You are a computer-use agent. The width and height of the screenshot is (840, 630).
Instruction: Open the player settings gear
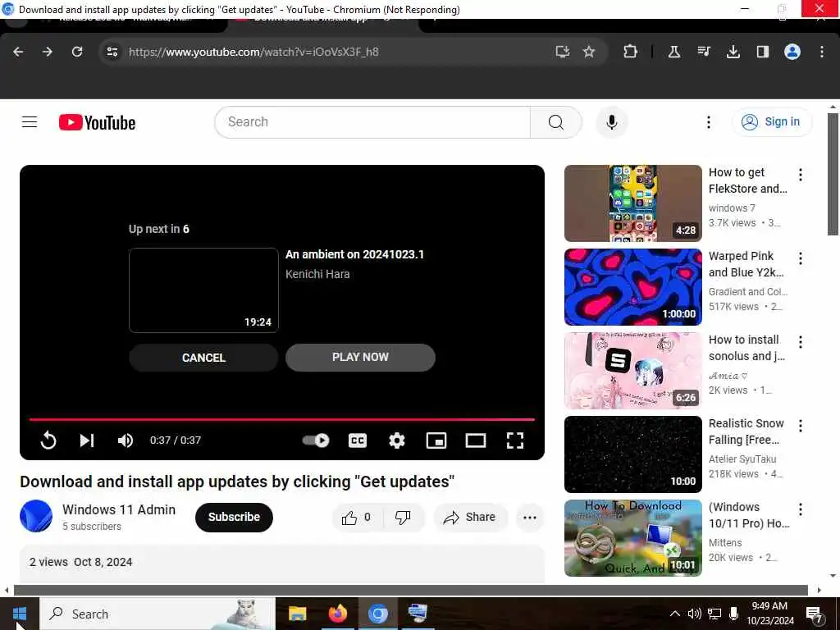coord(396,441)
